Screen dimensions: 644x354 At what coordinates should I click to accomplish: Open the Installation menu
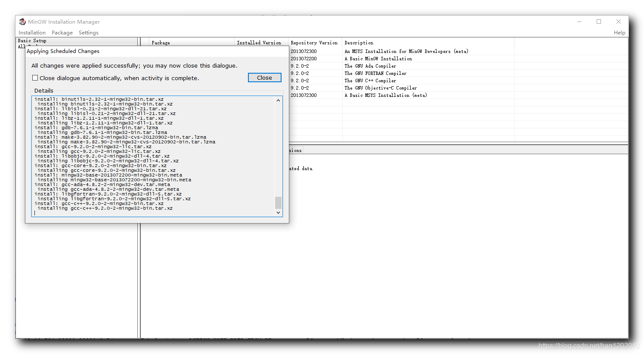pos(32,33)
